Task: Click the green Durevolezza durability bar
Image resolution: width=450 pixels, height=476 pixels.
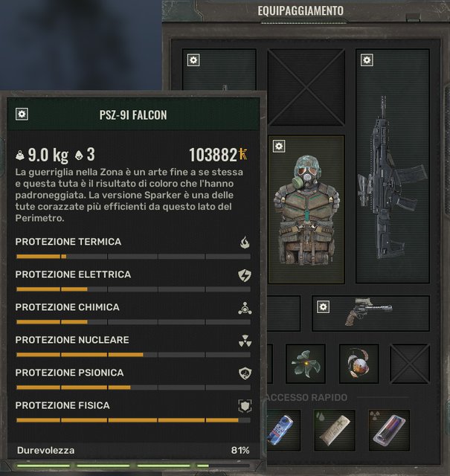Action: click(x=133, y=466)
